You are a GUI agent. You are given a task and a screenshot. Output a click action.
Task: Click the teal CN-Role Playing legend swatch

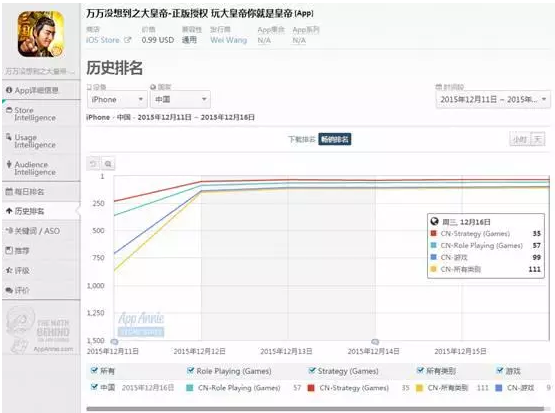point(190,388)
